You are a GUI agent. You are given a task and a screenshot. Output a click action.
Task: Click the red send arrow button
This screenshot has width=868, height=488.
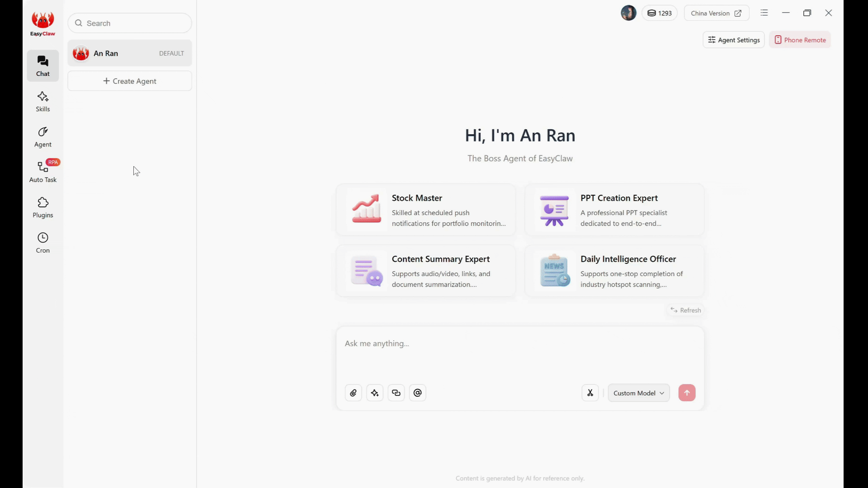click(687, 393)
